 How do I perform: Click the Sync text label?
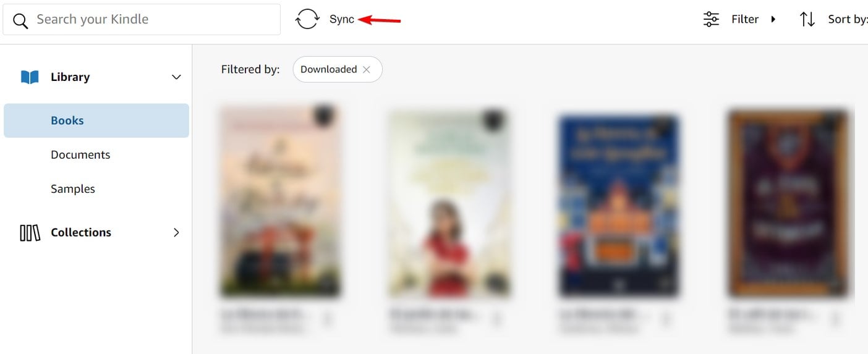(x=342, y=19)
